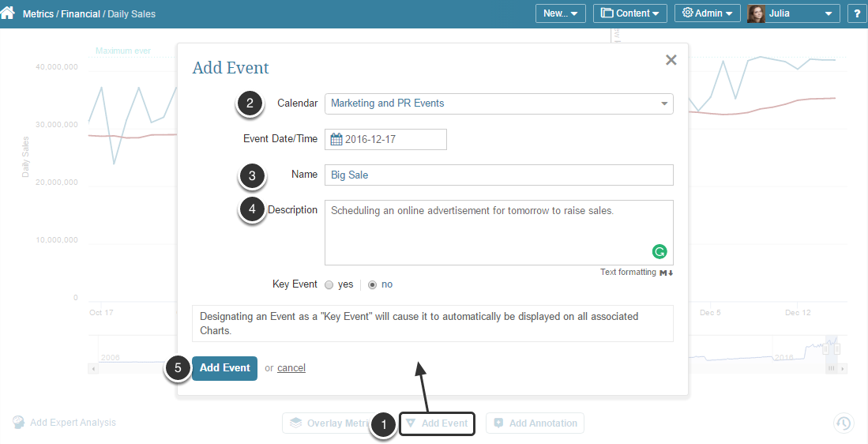Submit with the Add Event button

[225, 368]
